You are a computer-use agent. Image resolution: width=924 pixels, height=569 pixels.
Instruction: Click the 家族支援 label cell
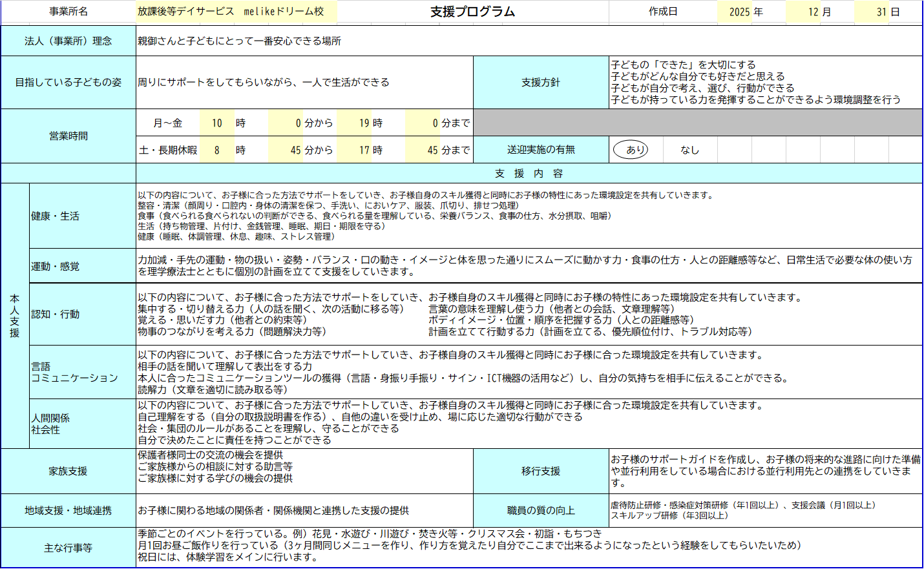(68, 471)
